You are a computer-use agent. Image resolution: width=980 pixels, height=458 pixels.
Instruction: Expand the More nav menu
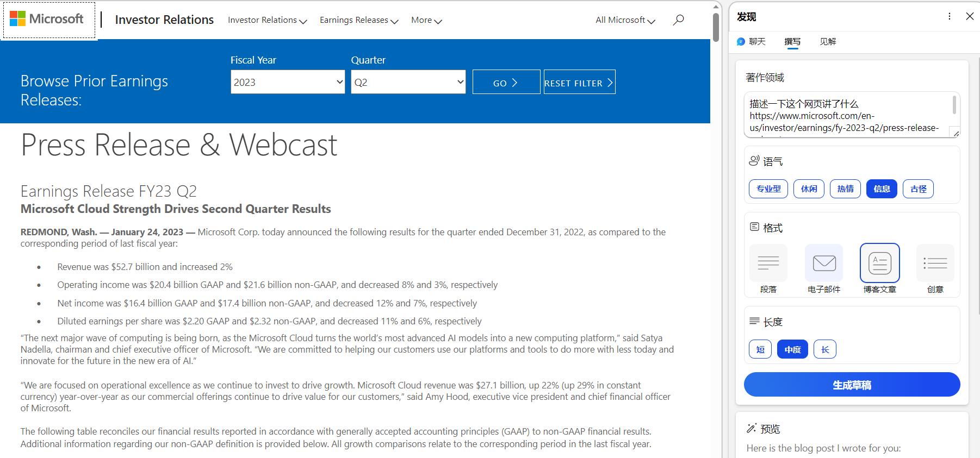[x=426, y=20]
